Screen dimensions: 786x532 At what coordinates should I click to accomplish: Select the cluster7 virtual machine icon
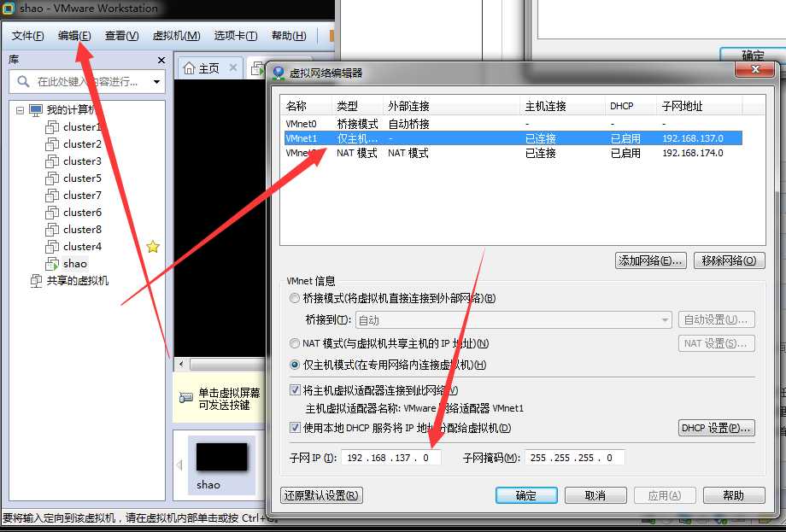tap(52, 196)
